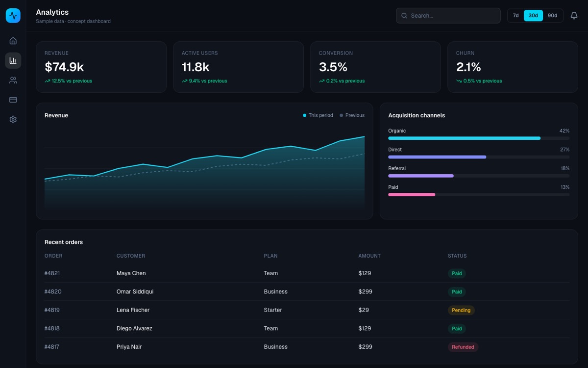Viewport: 588px width, 368px height.
Task: Click the Organic 42% value
Action: click(x=564, y=131)
